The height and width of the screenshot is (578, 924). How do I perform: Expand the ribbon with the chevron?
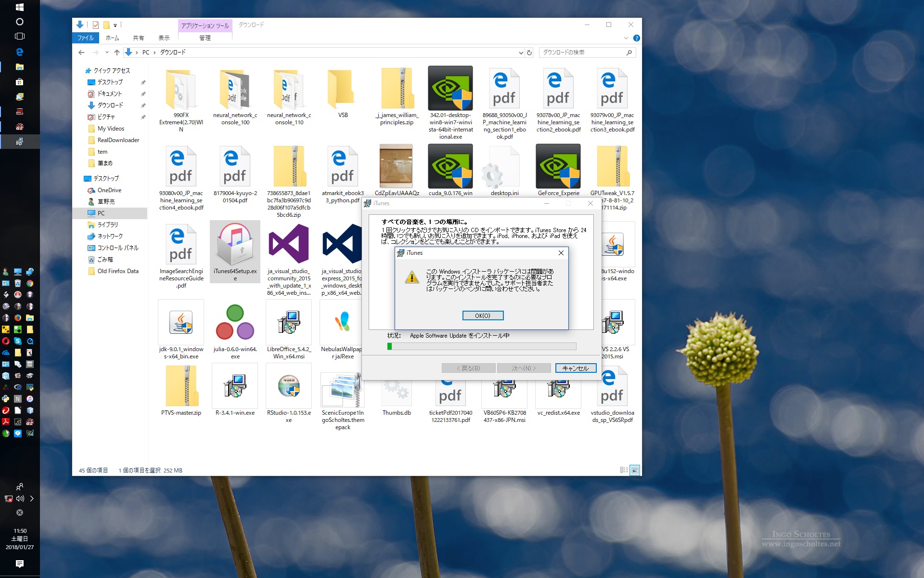pyautogui.click(x=626, y=38)
